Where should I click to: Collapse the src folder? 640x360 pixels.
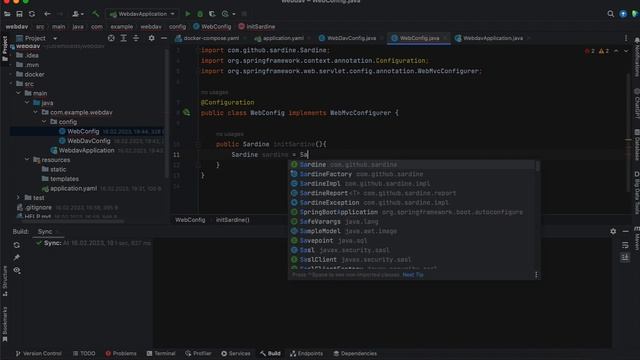pos(11,84)
